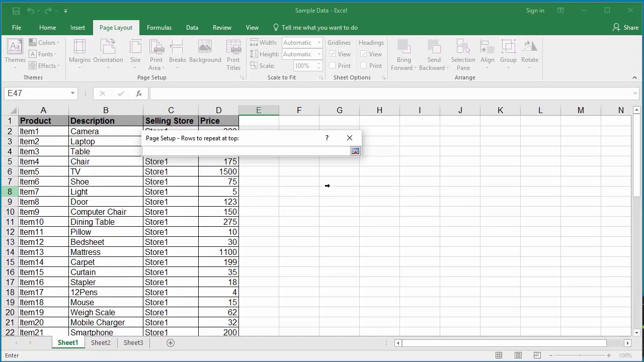The image size is (644, 362).
Task: Close the Page Setup rows dialog
Action: coord(350,138)
